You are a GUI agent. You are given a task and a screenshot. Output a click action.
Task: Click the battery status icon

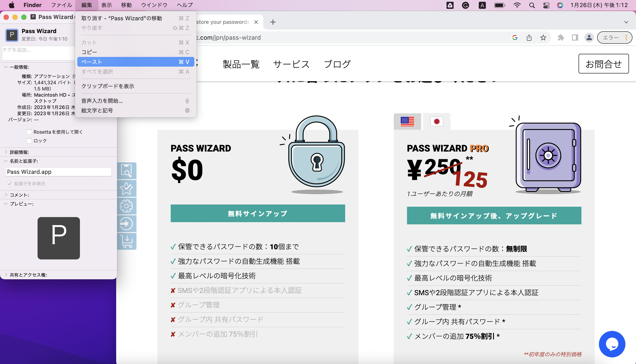(500, 5)
